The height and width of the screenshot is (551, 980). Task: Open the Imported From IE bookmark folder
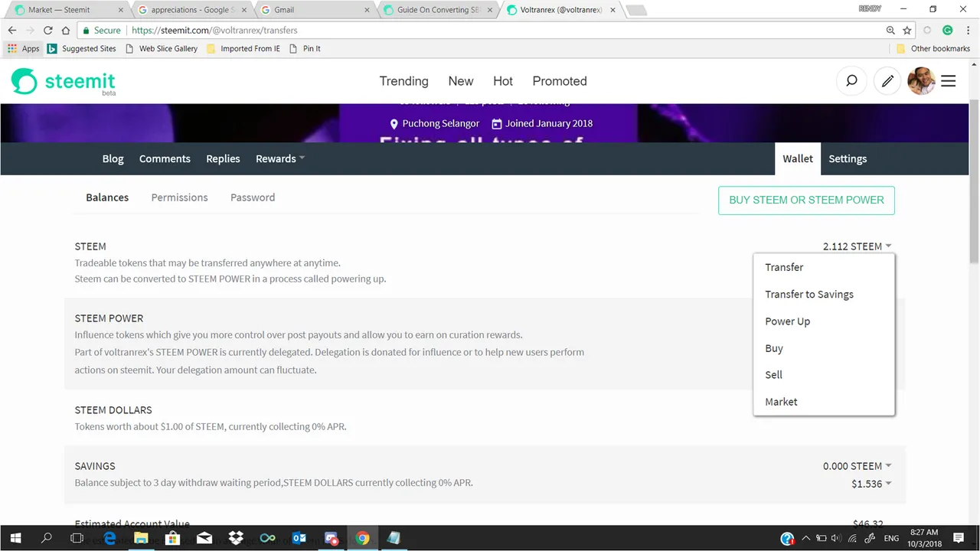[x=243, y=48]
